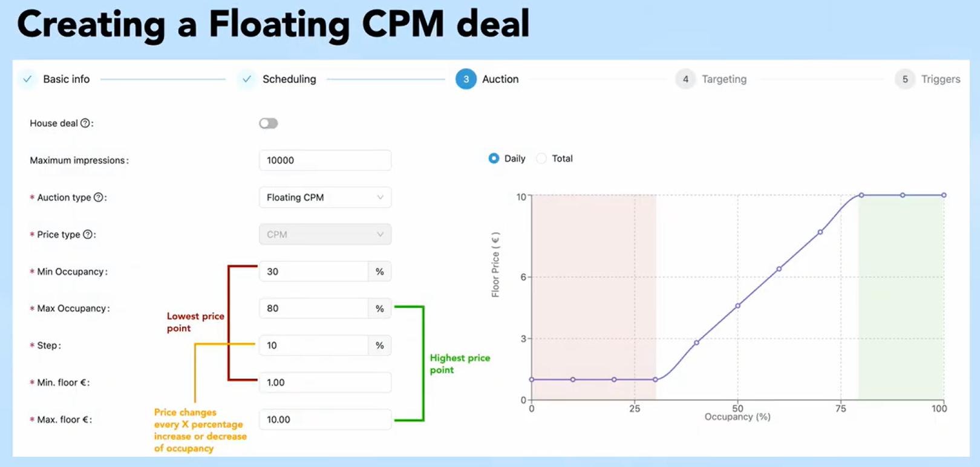Click the Maximum impressions input field
The width and height of the screenshot is (980, 467).
pos(325,160)
